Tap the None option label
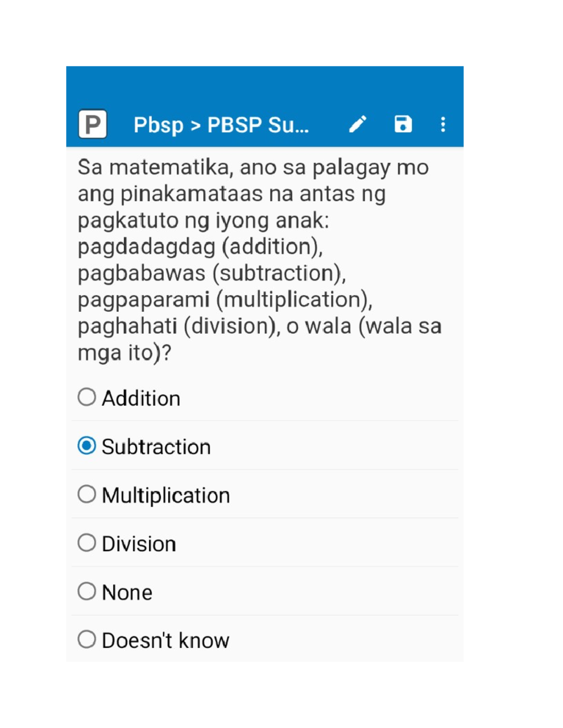Screen dimensions: 563x728 coord(127,593)
